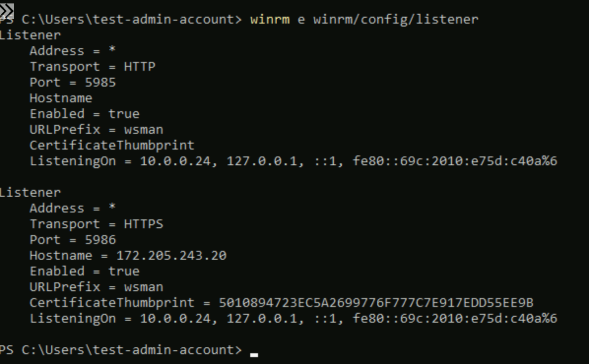Click the Transport = HTTPS line
The height and width of the screenshot is (364, 589).
click(x=97, y=224)
